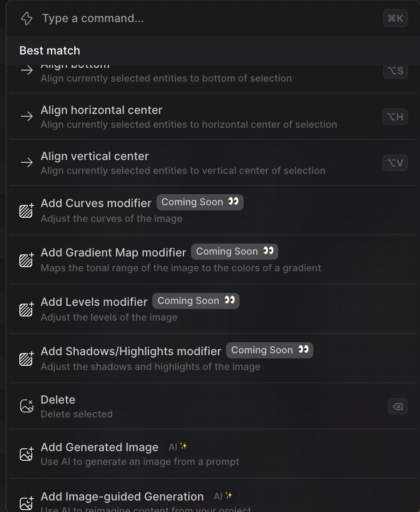
Task: Click Coming Soon badge on Shadows/Highlights modifier
Action: coord(270,350)
